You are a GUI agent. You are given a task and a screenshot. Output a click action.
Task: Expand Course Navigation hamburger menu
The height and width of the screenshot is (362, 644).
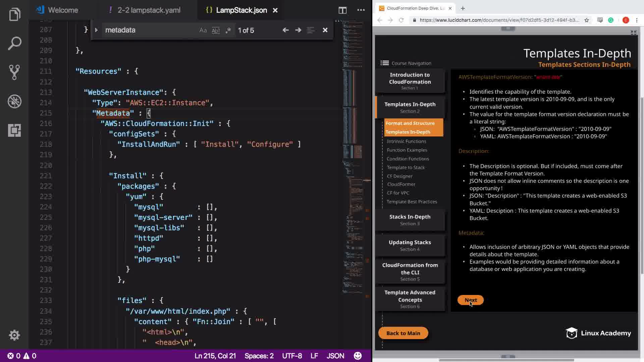385,63
